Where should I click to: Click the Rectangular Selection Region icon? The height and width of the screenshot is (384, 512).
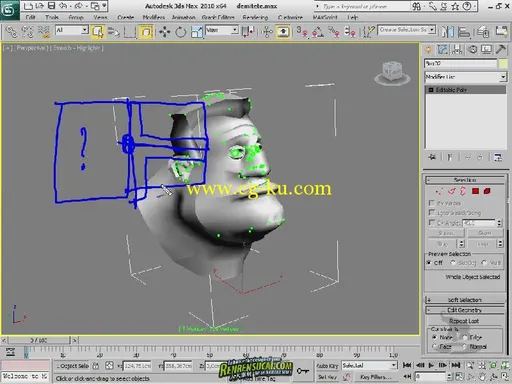(130, 32)
